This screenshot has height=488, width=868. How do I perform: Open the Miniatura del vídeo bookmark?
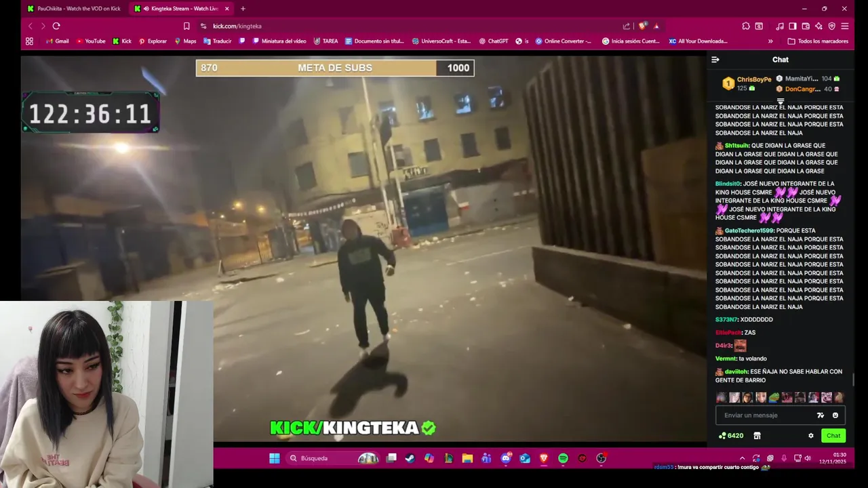pos(279,41)
